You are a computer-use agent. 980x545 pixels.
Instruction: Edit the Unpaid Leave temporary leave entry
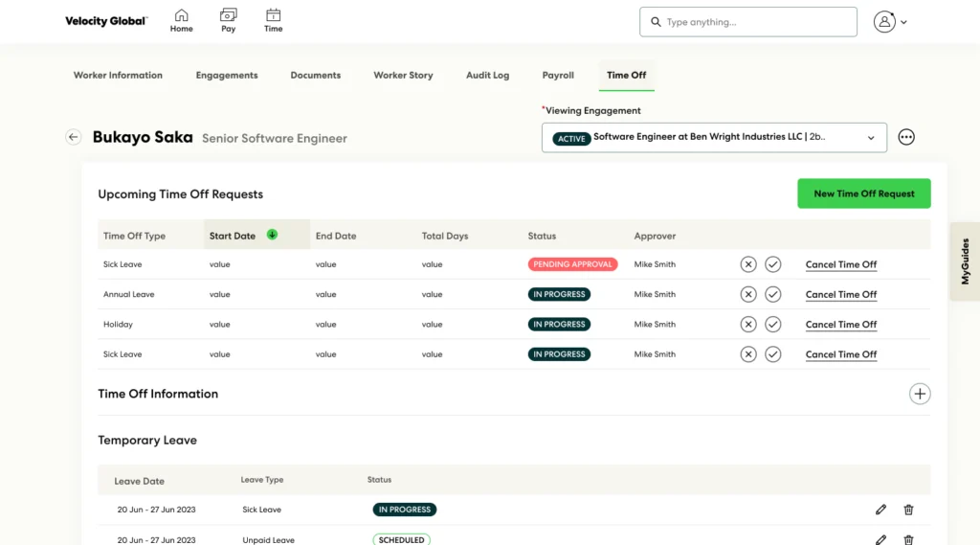click(880, 539)
